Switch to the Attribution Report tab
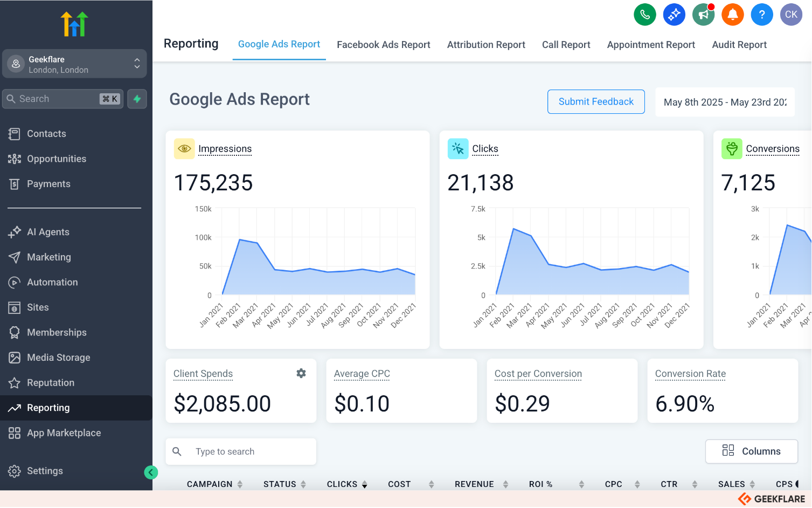Viewport: 812px width, 508px height. (486, 45)
